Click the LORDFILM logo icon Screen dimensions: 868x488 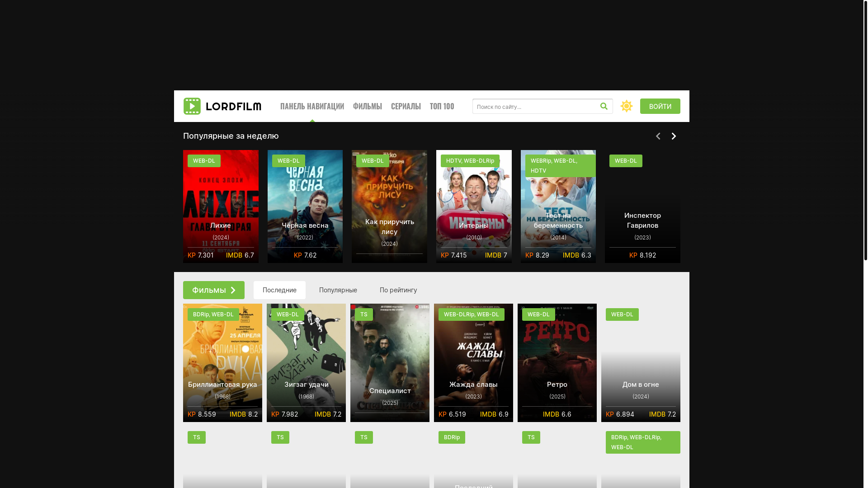(x=192, y=106)
